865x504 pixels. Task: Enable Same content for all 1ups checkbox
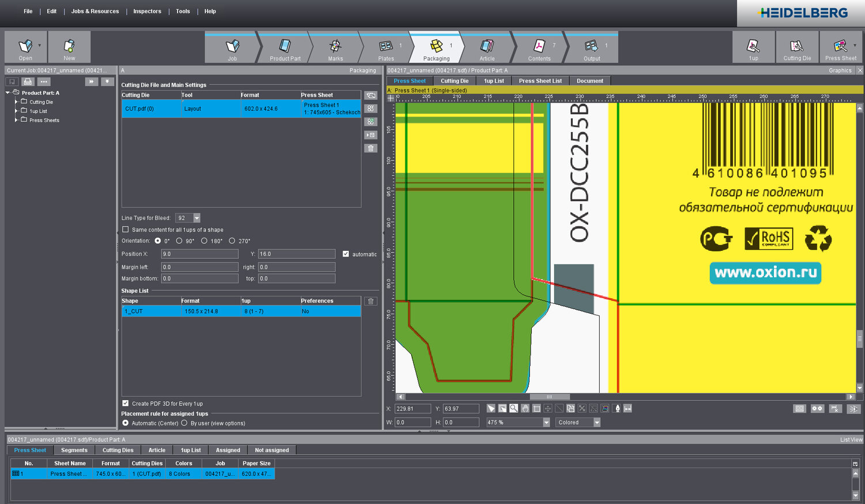point(126,230)
